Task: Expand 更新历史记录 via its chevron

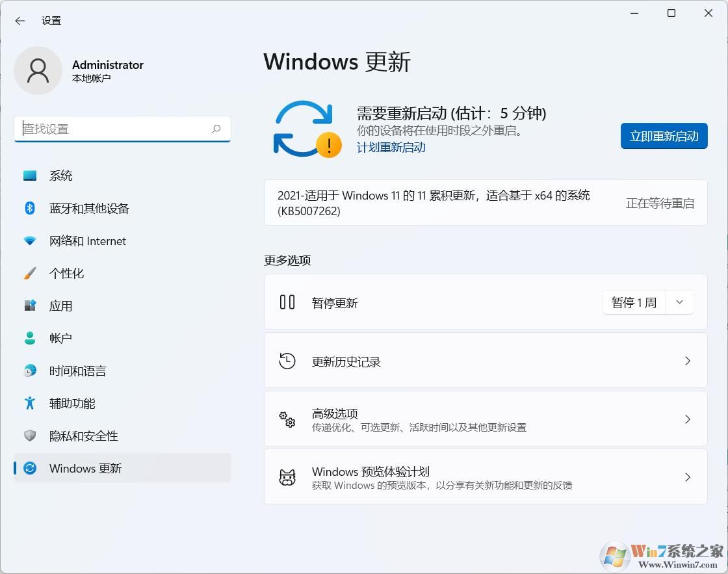Action: [688, 361]
